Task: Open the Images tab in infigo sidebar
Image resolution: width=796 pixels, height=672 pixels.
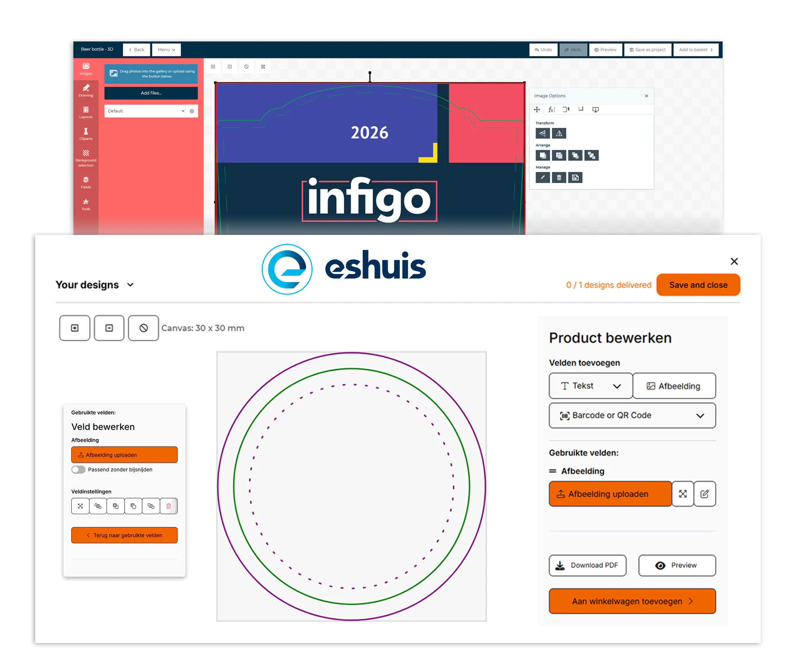Action: coord(86,69)
